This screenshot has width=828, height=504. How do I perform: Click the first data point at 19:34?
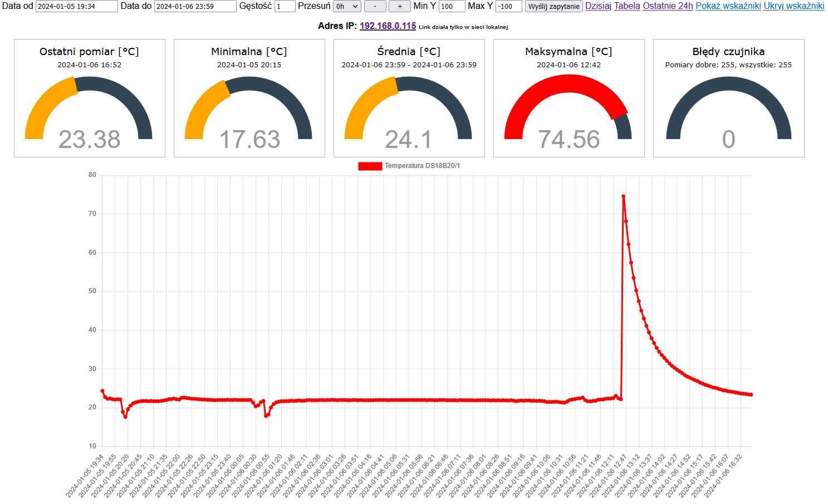click(x=102, y=391)
